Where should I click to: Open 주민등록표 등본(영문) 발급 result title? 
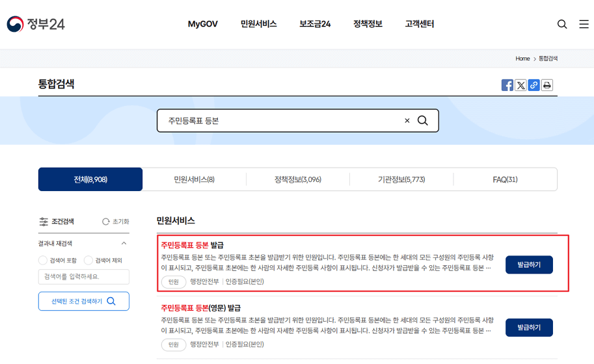point(201,308)
